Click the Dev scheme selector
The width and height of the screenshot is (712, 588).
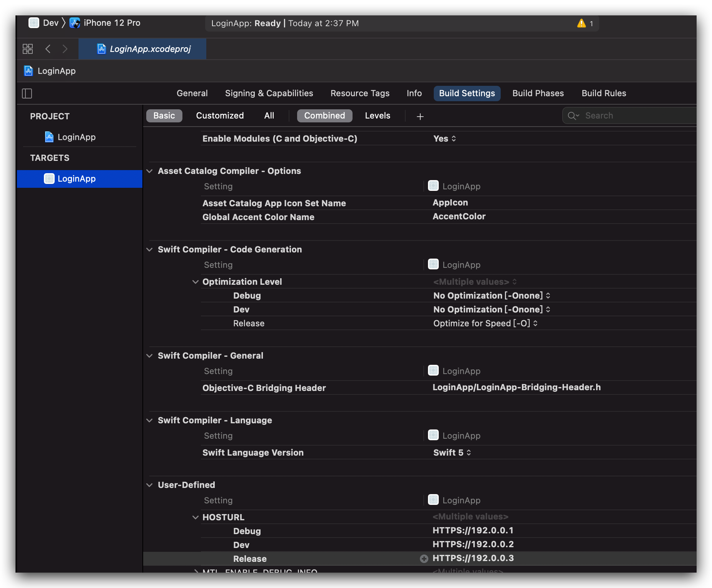[43, 23]
